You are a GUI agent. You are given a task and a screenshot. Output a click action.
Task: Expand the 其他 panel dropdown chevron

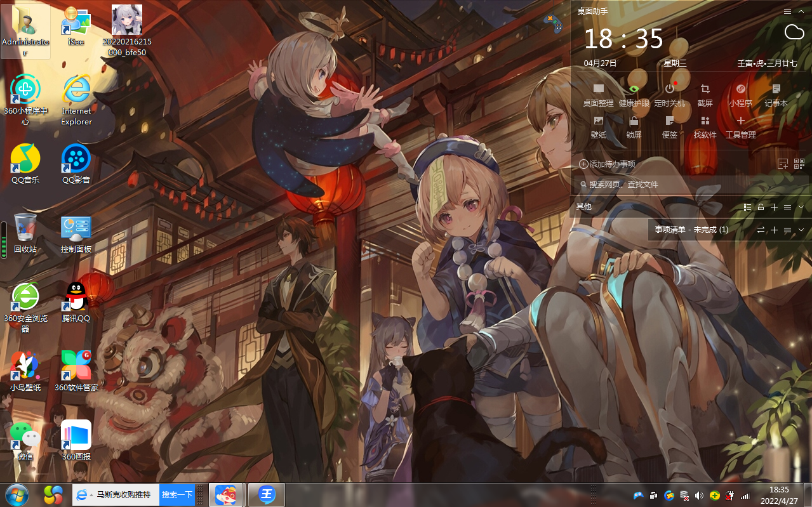[801, 207]
